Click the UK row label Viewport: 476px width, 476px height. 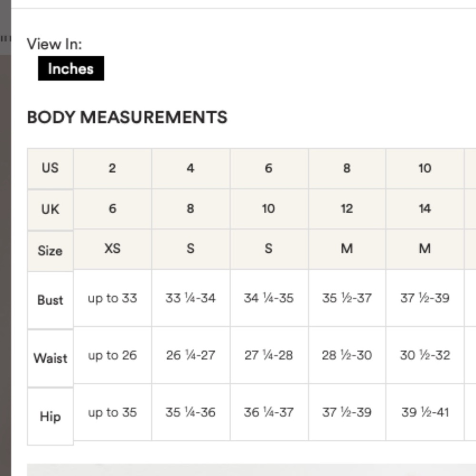click(50, 209)
